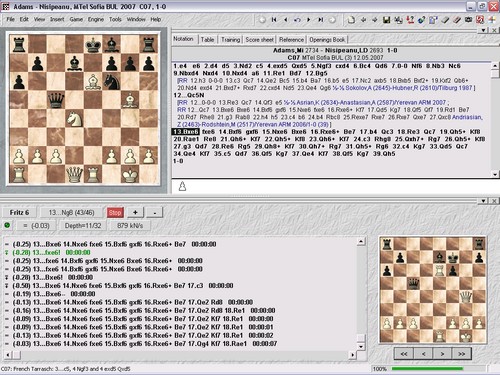The image size is (500, 375).
Task: Open the Engine menu
Action: pyautogui.click(x=96, y=19)
